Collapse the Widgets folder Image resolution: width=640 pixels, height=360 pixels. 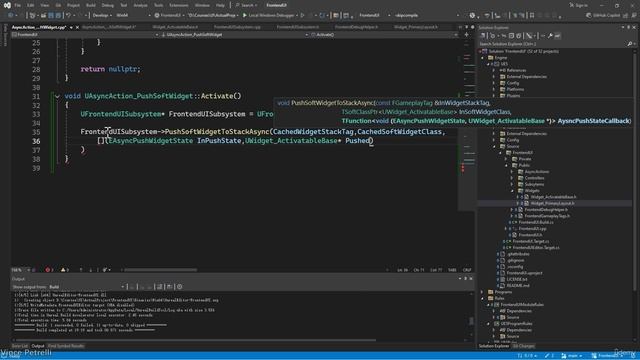(x=512, y=191)
